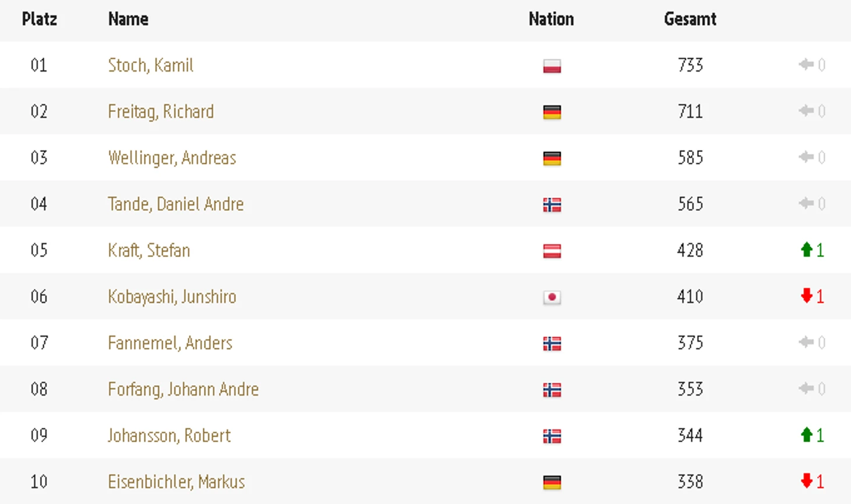Open Stoch, Kamil profile link
The image size is (851, 504).
150,65
